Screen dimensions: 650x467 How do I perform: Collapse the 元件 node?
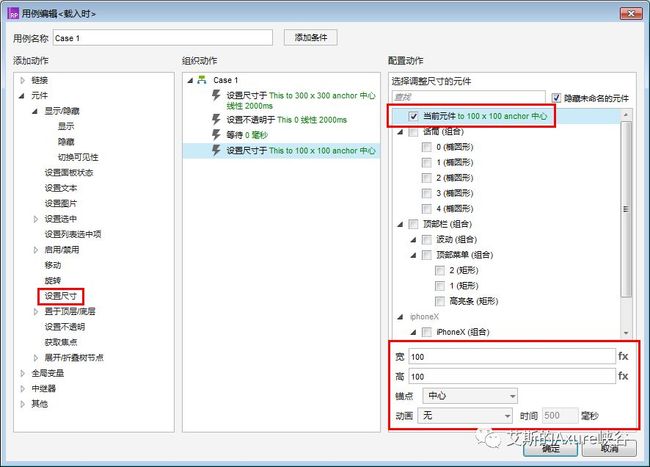pyautogui.click(x=22, y=96)
